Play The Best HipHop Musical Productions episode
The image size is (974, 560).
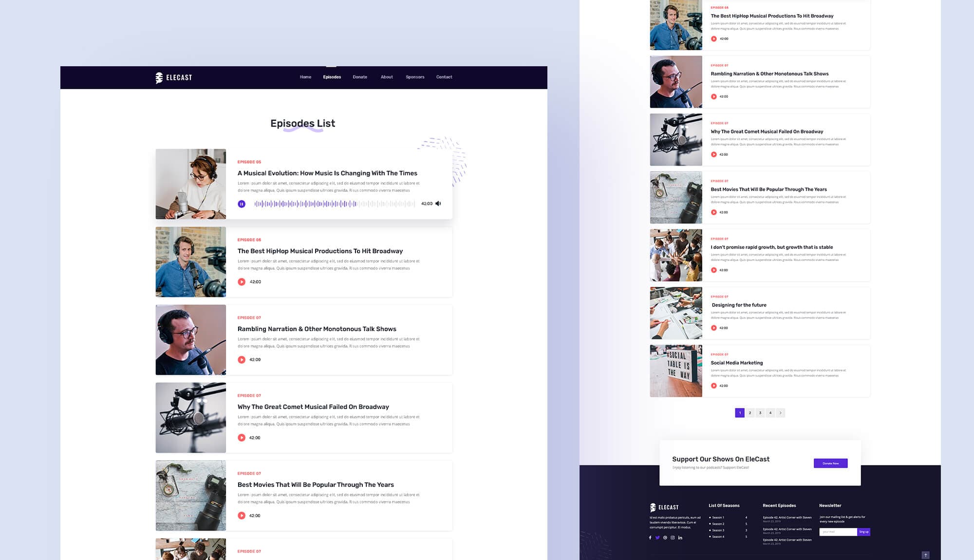242,282
